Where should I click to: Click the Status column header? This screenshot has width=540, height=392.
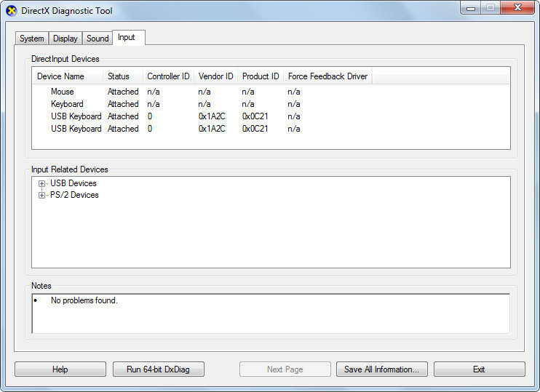click(123, 76)
